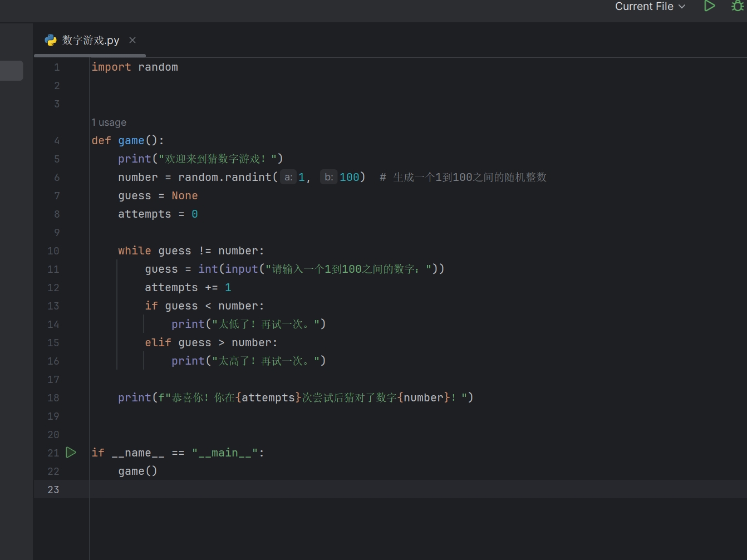Open the "1 usage" hint above game
Screen dimensions: 747x560
pyautogui.click(x=109, y=122)
